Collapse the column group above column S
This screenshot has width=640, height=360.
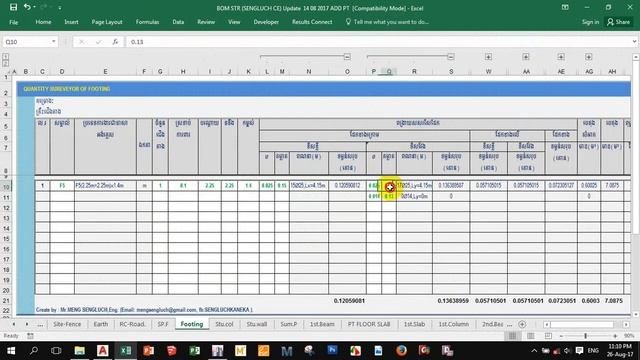point(451,57)
